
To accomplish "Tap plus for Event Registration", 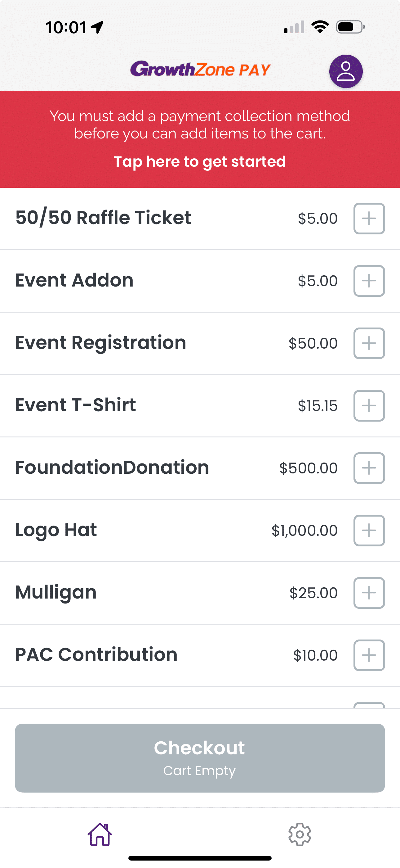I will [x=369, y=343].
